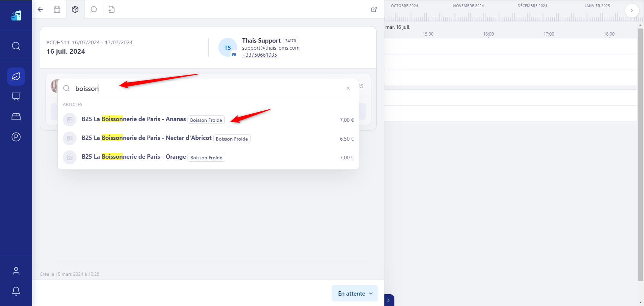Click the Ananas article image placeholder

point(70,120)
